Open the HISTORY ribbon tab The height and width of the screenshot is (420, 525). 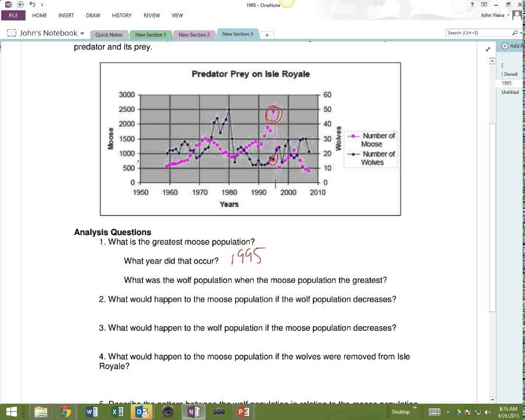click(x=121, y=15)
